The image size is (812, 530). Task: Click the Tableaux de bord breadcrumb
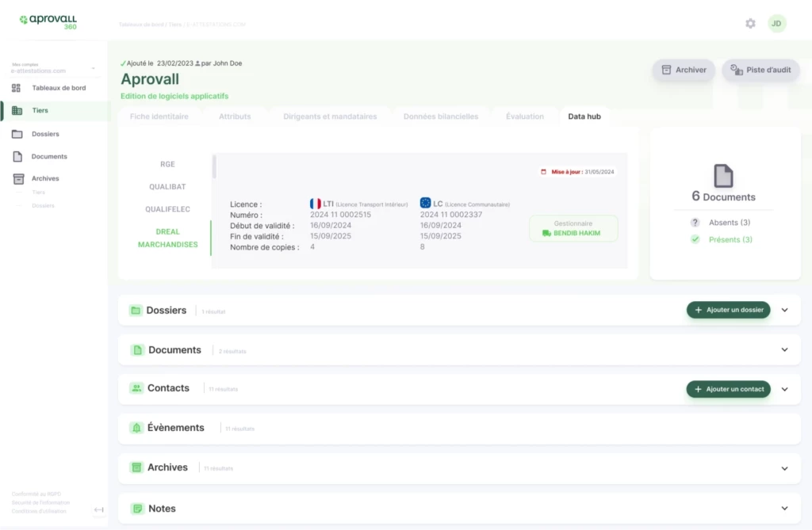tap(141, 25)
